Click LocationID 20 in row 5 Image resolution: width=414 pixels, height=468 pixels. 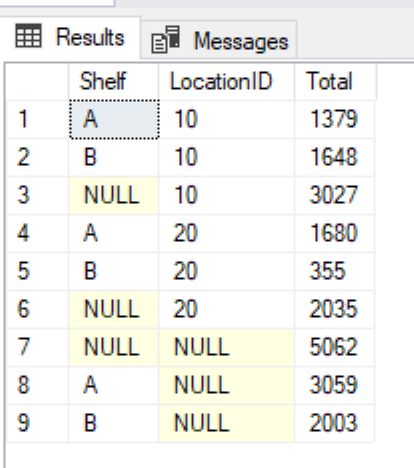(x=227, y=271)
